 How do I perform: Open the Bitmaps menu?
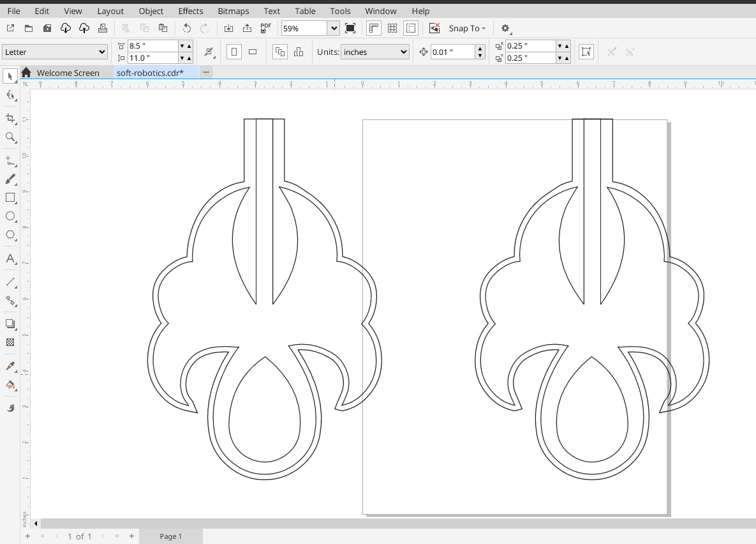(x=233, y=11)
